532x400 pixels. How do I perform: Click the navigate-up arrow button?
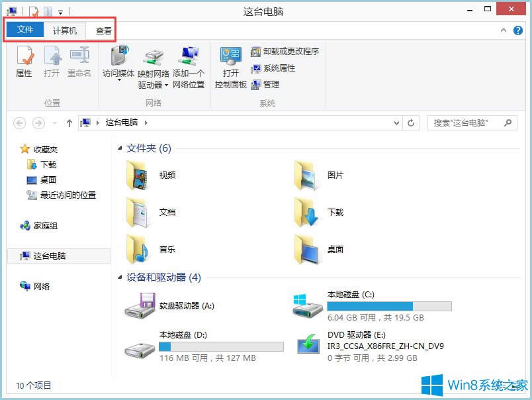69,123
